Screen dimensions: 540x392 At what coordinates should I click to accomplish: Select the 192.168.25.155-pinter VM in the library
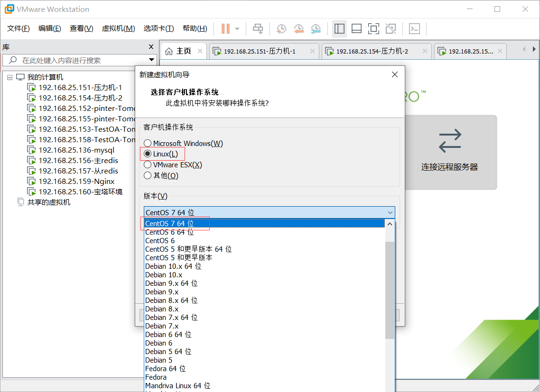pyautogui.click(x=81, y=119)
